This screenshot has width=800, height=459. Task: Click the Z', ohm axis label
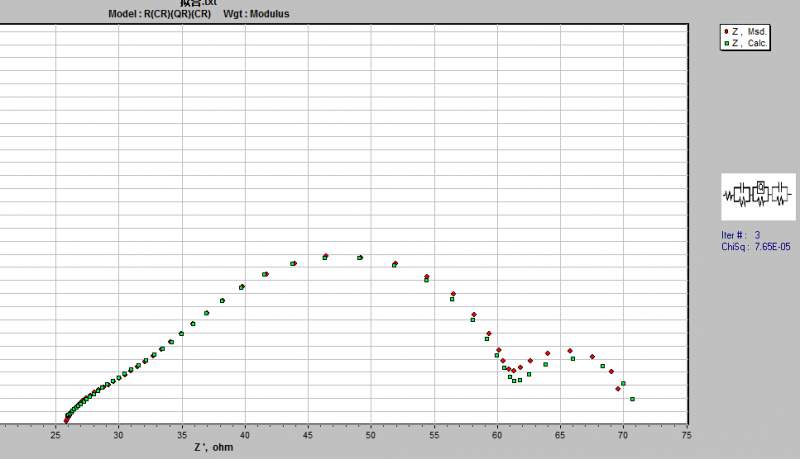click(213, 447)
